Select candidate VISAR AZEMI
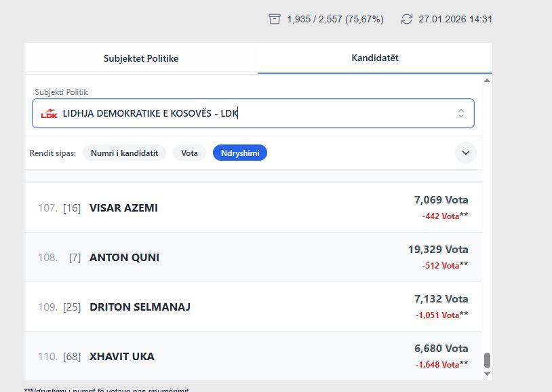Screen dimensions: 552x392 click(123, 208)
